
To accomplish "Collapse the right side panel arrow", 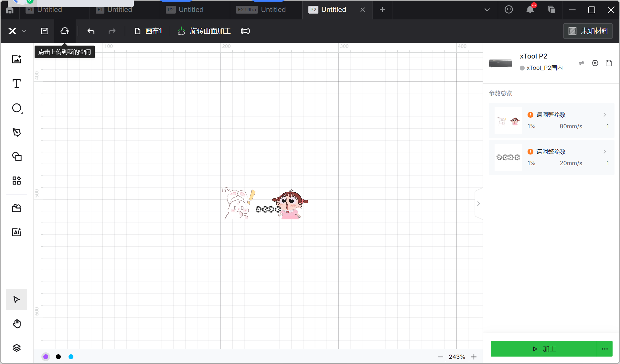I will (478, 204).
